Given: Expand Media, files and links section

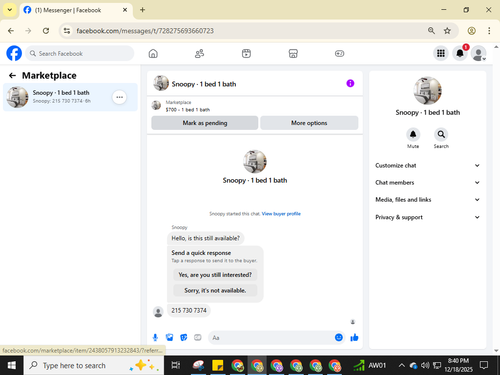Looking at the screenshot, I should point(427,200).
